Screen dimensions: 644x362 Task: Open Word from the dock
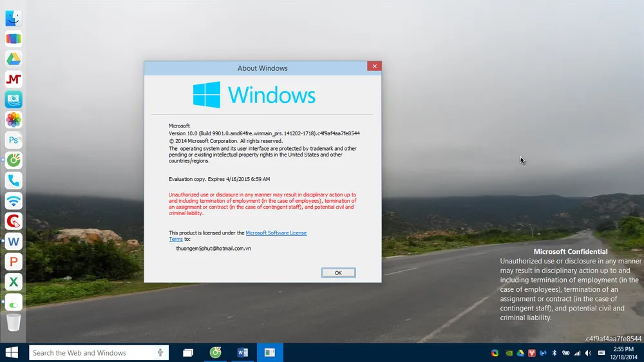coord(13,242)
